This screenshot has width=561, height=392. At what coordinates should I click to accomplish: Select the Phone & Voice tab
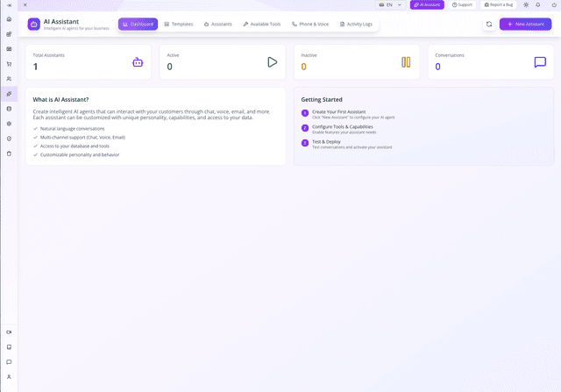coord(311,25)
